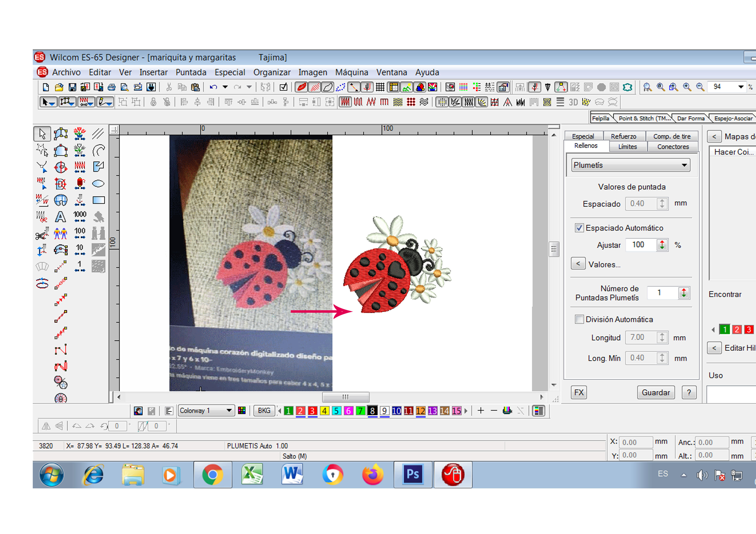This screenshot has height=534, width=756.
Task: Select orange color swatch 12
Action: click(420, 411)
